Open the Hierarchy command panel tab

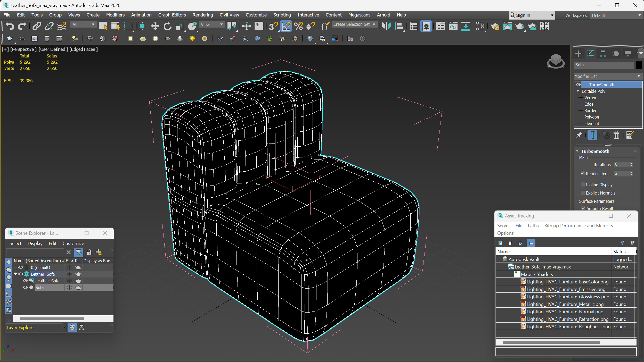tap(603, 54)
